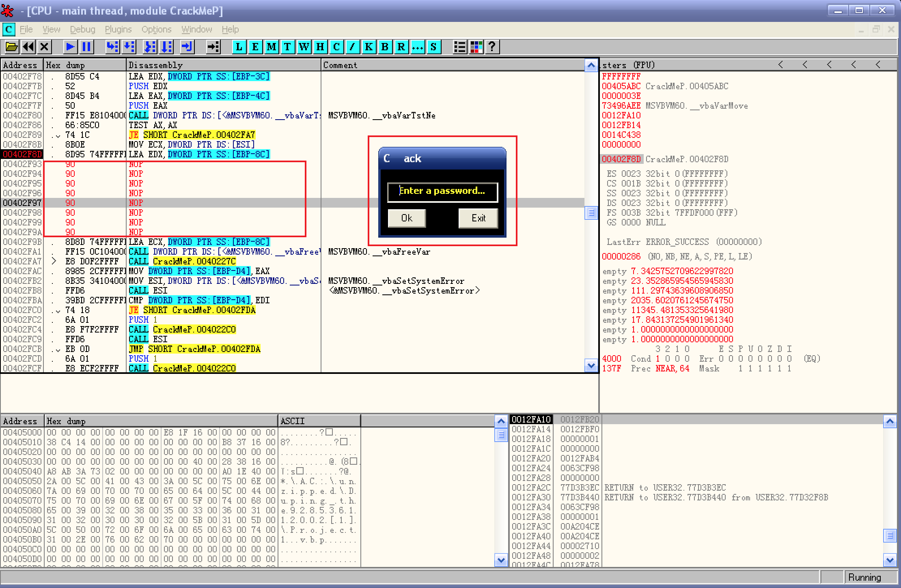Show Breakpoints window via B button

[385, 47]
